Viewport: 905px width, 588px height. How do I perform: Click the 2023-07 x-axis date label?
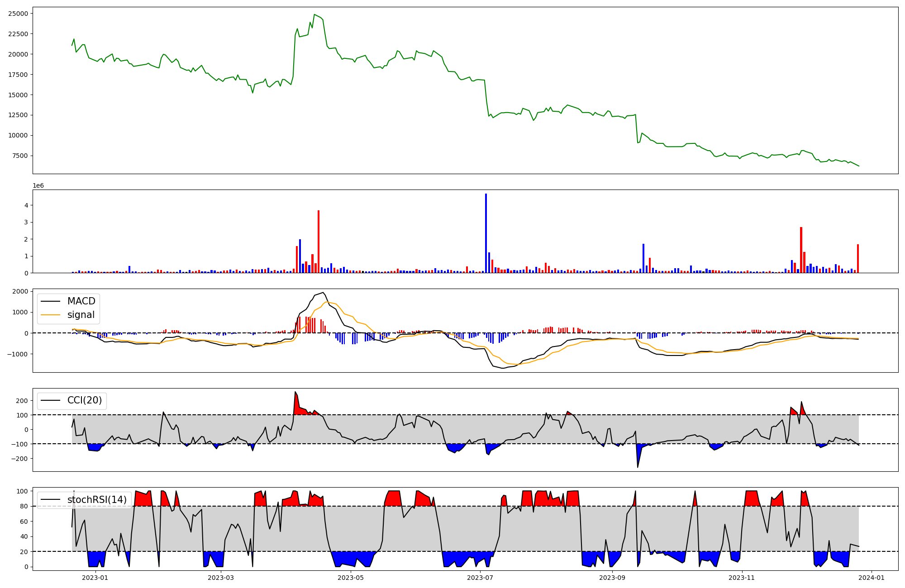tap(480, 578)
